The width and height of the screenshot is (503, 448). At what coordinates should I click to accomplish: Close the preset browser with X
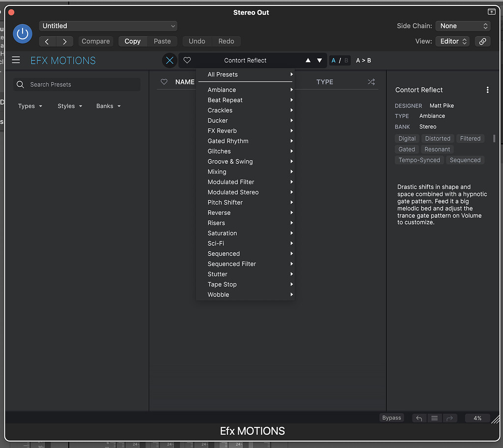point(169,60)
